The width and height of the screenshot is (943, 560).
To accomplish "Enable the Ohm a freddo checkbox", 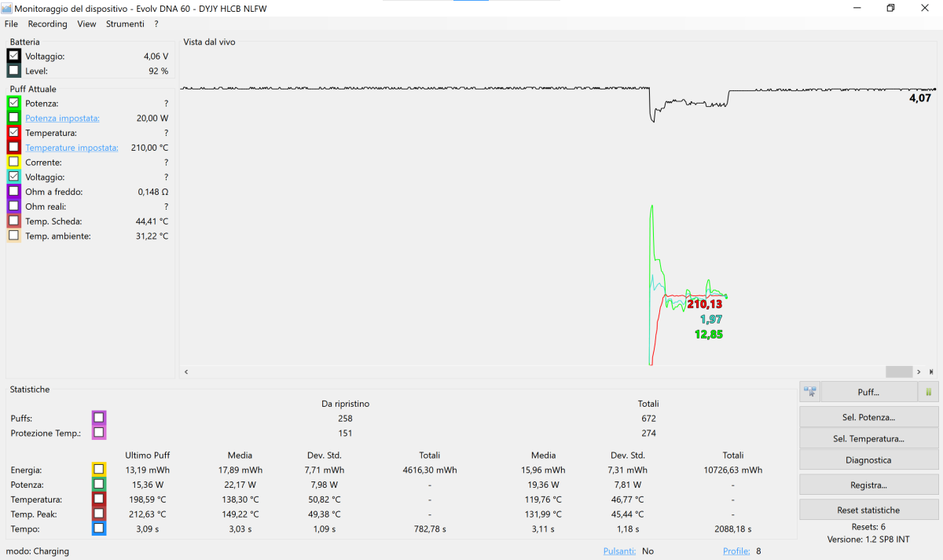I will tap(13, 192).
